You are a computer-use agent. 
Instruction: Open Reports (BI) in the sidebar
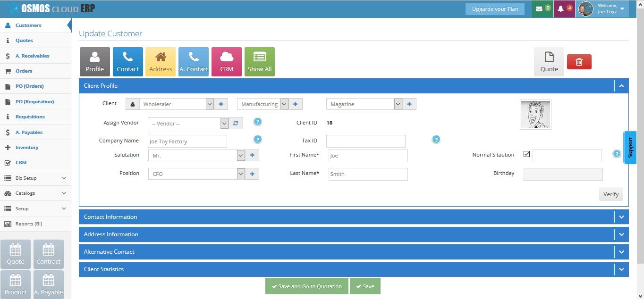35,224
